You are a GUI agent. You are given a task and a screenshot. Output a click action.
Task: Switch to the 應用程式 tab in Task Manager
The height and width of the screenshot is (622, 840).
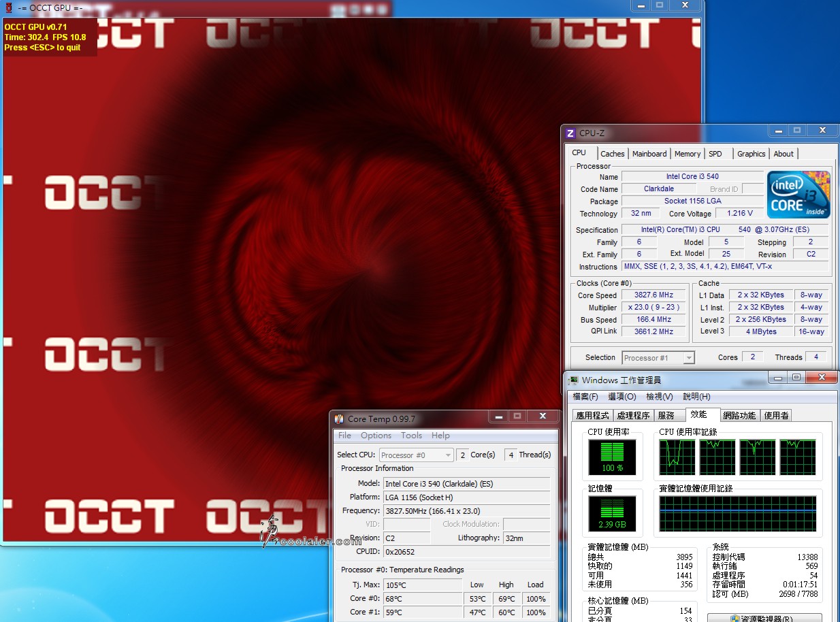pyautogui.click(x=592, y=415)
